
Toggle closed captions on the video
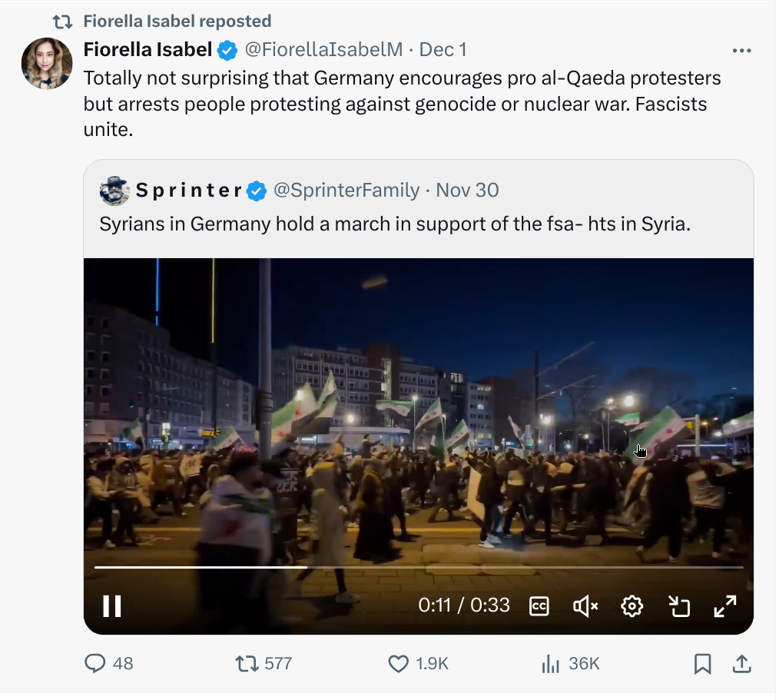[x=539, y=606]
